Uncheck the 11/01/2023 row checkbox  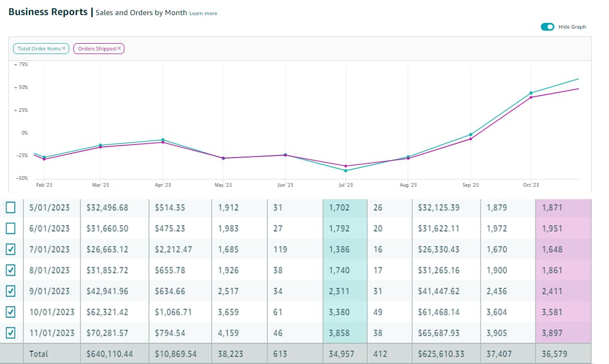11,333
